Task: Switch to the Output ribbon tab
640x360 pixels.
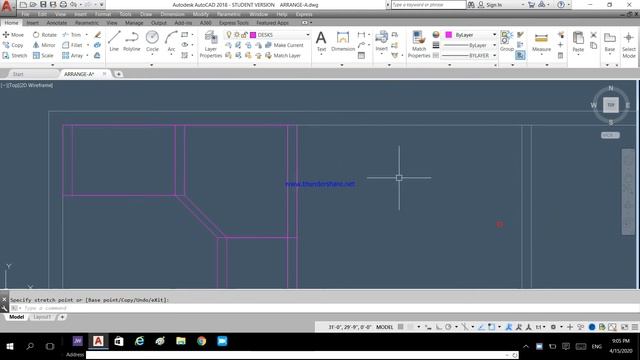Action: pyautogui.click(x=158, y=23)
